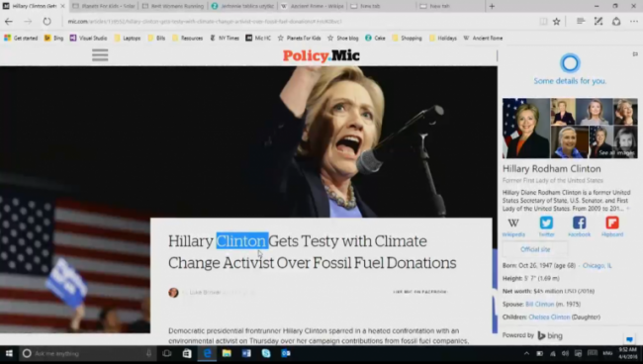Viewport: 643px width, 364px height.
Task: Open the Chelsea Clinton link
Action: point(549,317)
